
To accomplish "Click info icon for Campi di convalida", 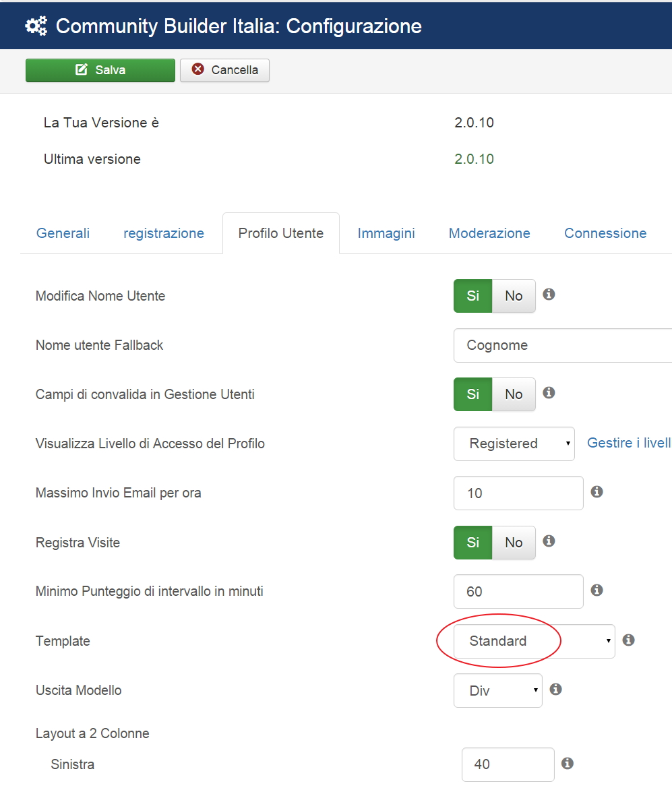I will pos(549,392).
